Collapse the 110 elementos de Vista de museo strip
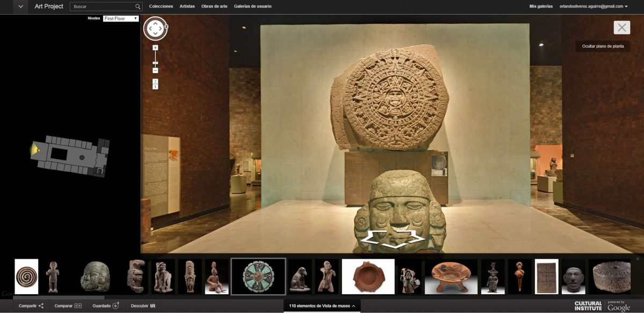The image size is (644, 313). pos(322,306)
